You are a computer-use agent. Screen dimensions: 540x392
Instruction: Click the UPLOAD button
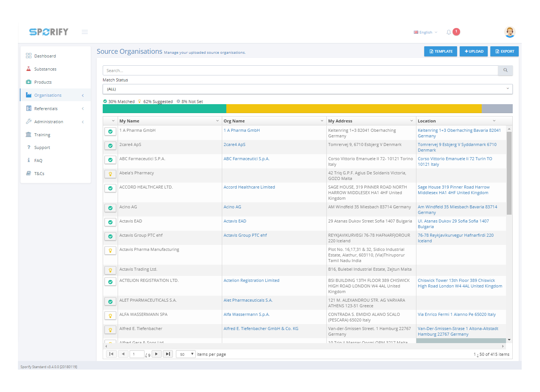click(x=474, y=51)
